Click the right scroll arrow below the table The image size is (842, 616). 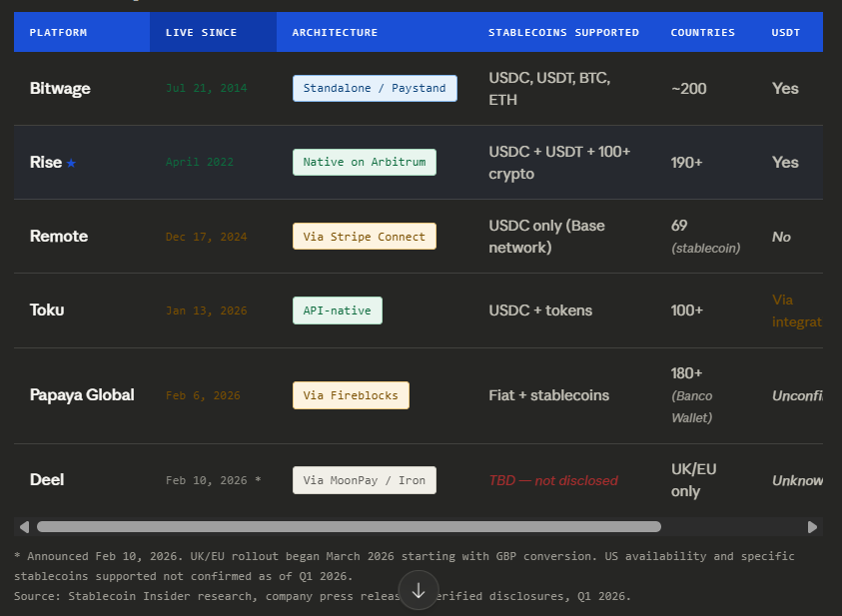pos(814,526)
